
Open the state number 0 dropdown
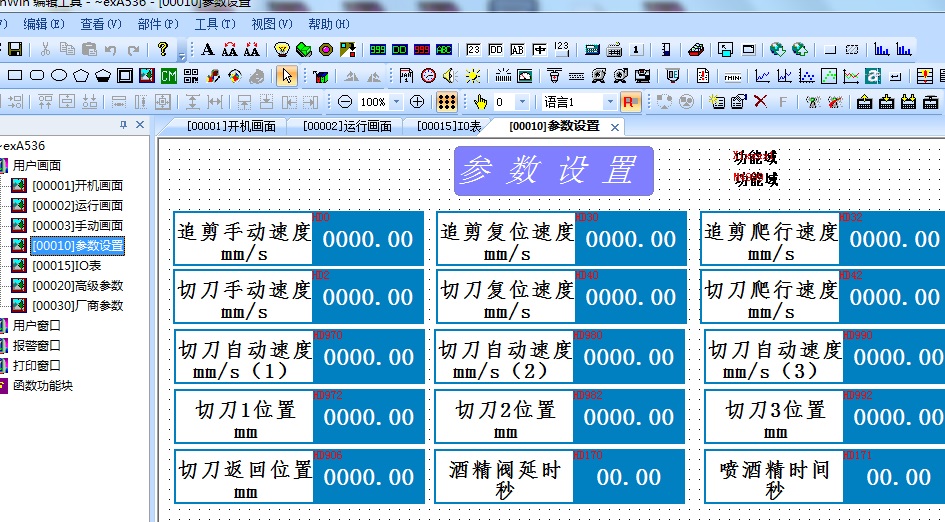[x=525, y=102]
